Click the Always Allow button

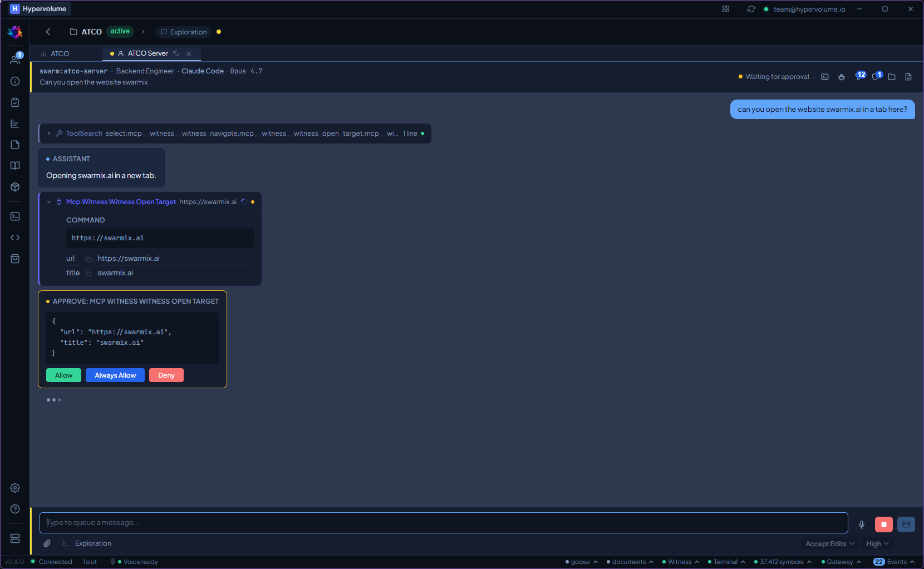point(115,375)
